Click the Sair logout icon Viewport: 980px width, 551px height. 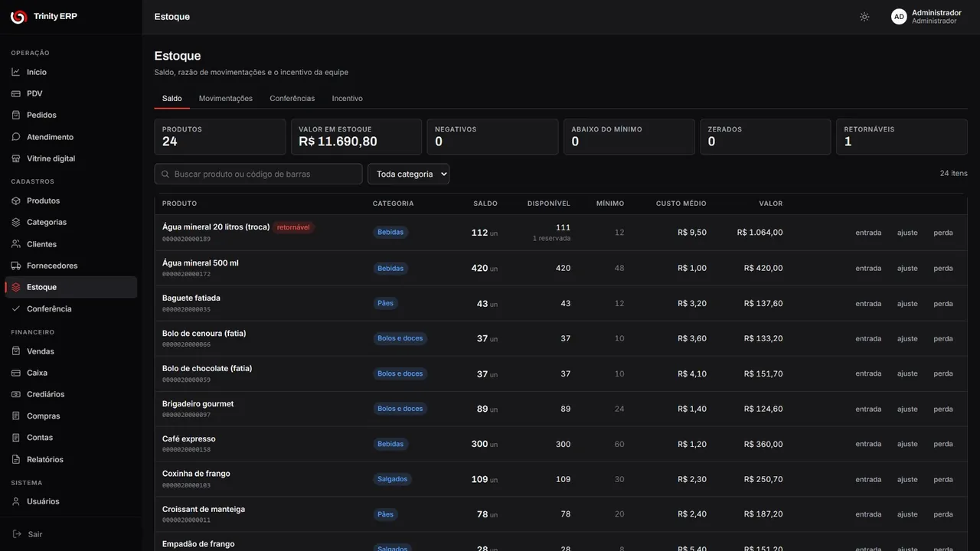tap(17, 534)
